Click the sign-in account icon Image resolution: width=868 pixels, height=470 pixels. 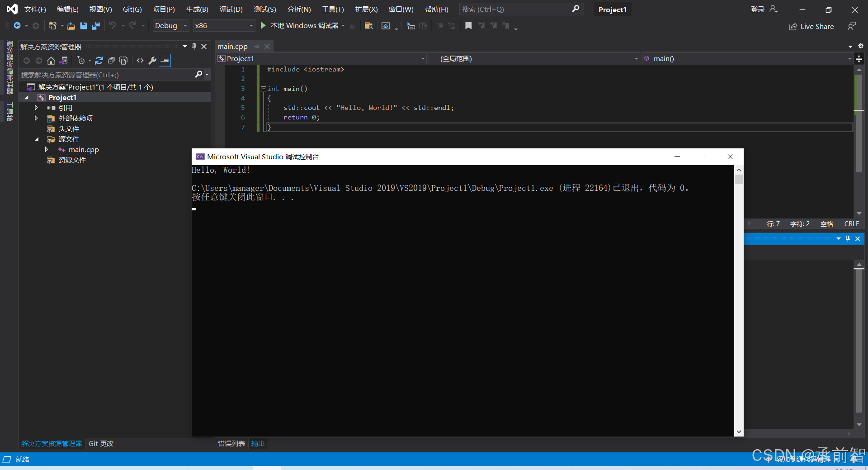tap(774, 9)
